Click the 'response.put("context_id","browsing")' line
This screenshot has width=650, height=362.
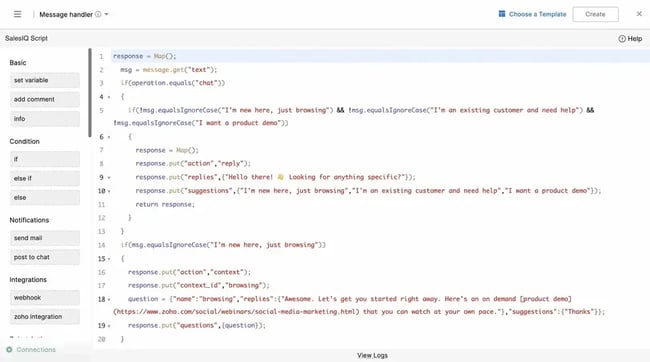[199, 286]
